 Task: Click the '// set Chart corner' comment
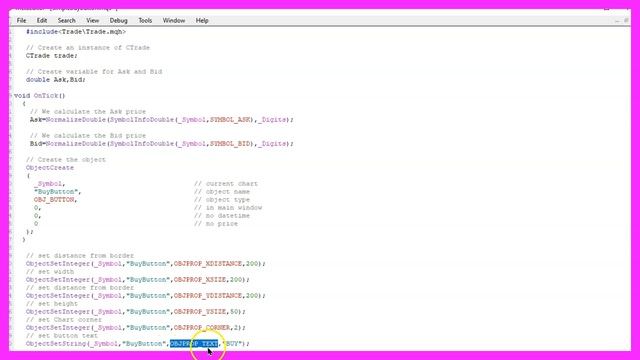point(64,320)
